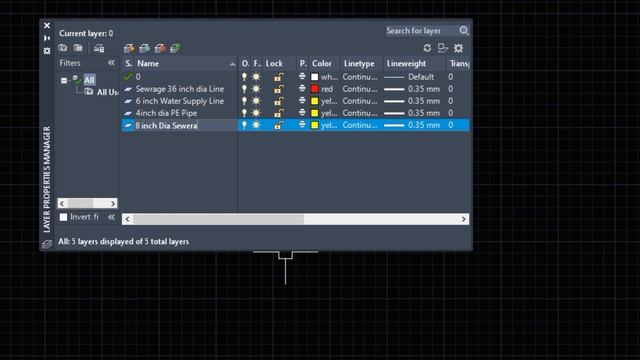Close the Layer Properties Manager palette
This screenshot has height=360, width=640.
pos(47,25)
